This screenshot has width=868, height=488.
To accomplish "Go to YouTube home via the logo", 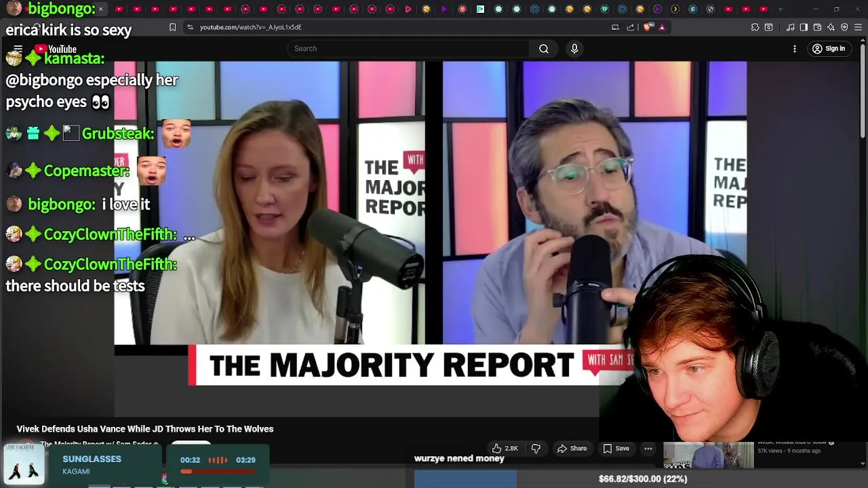I will tap(56, 49).
